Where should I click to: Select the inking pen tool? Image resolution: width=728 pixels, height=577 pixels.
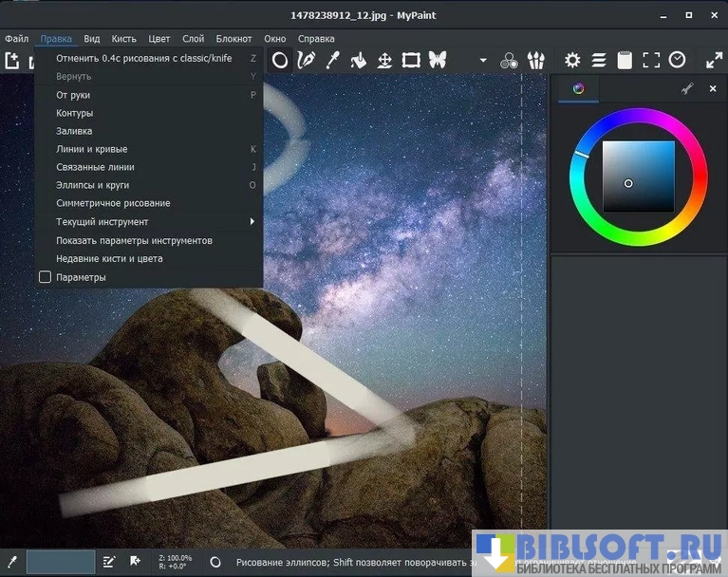306,60
